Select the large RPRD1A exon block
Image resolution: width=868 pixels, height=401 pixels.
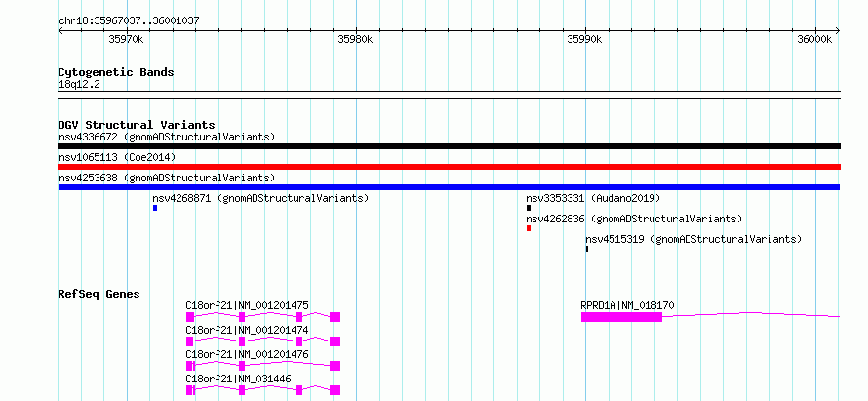pos(621,317)
